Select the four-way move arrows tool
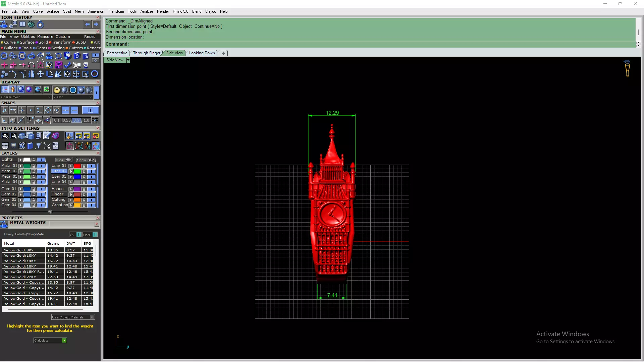The width and height of the screenshot is (644, 362). pyautogui.click(x=40, y=74)
